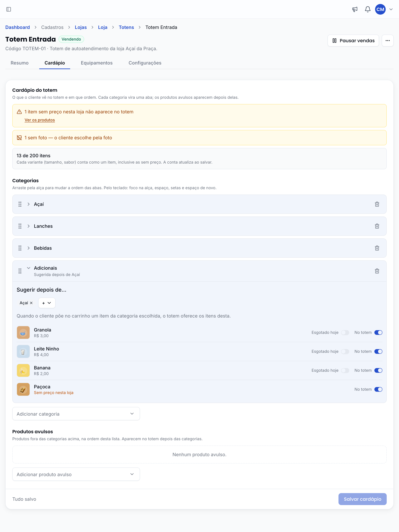Grab the Bebidas category drag handle
Screen dimensions: 399x532
point(20,248)
